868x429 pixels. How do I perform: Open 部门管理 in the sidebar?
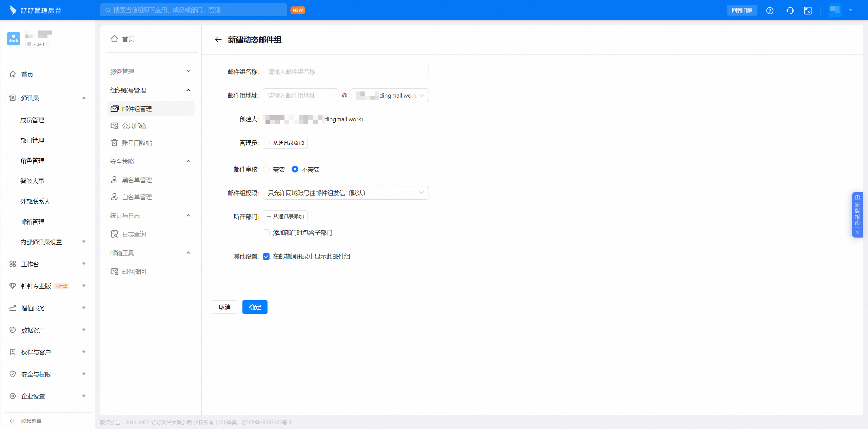(32, 140)
